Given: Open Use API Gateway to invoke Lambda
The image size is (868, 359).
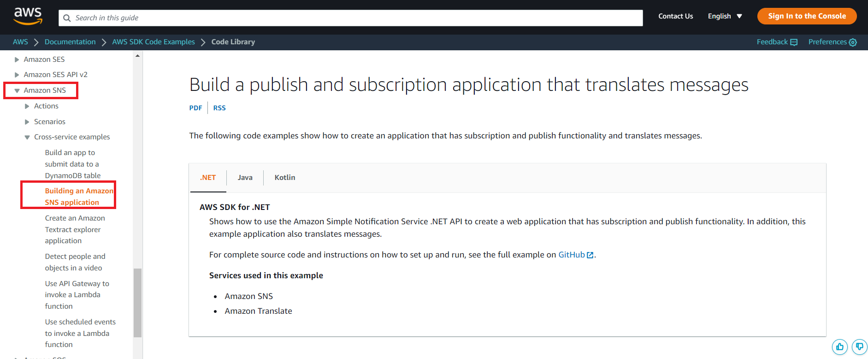Looking at the screenshot, I should coord(77,295).
